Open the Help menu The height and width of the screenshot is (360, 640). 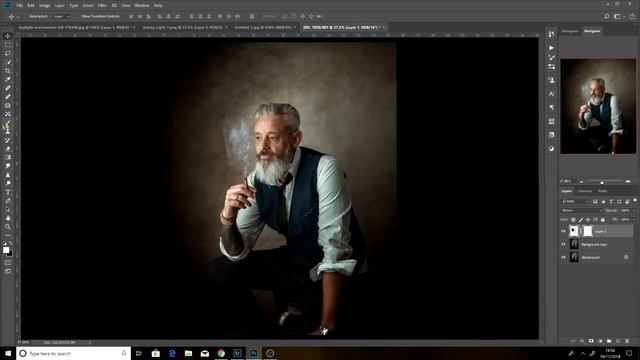(158, 6)
